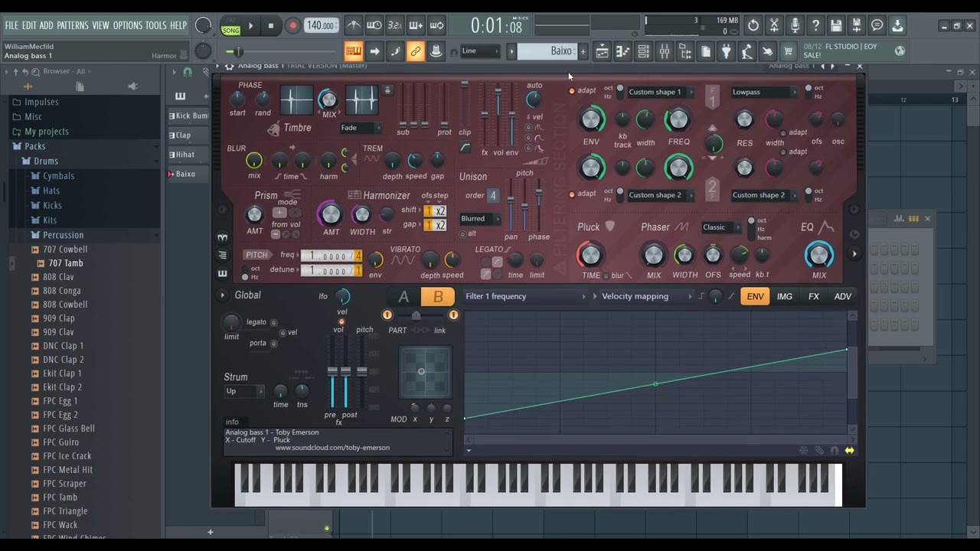This screenshot has width=980, height=551.
Task: Switch to the FX tab
Action: [x=814, y=296]
